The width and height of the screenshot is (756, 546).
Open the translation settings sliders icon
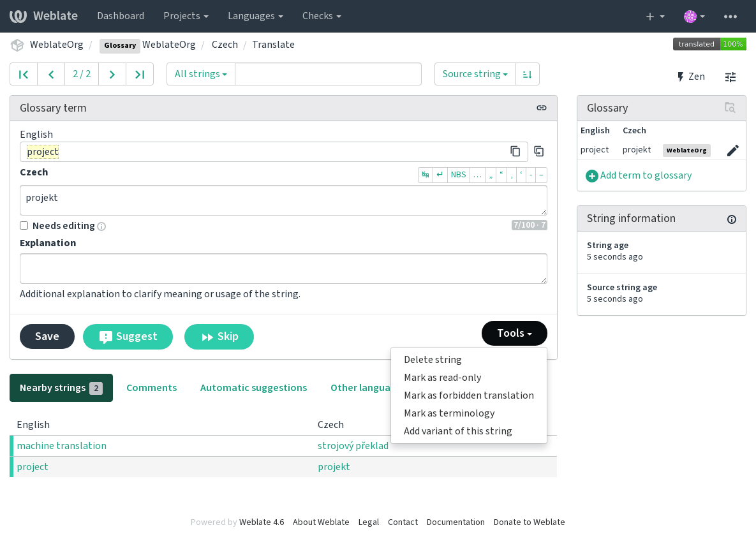(x=730, y=77)
